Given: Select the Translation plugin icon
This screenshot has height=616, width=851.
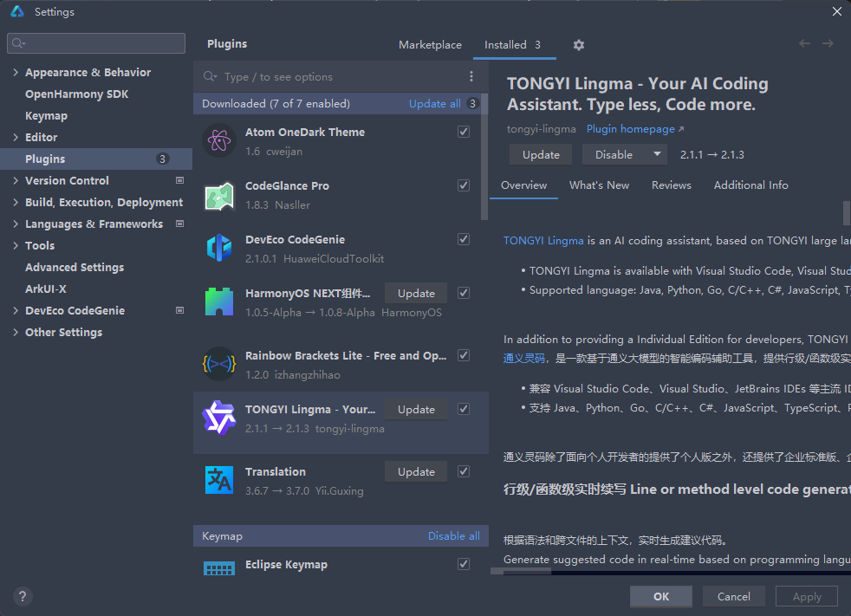Looking at the screenshot, I should [x=218, y=480].
